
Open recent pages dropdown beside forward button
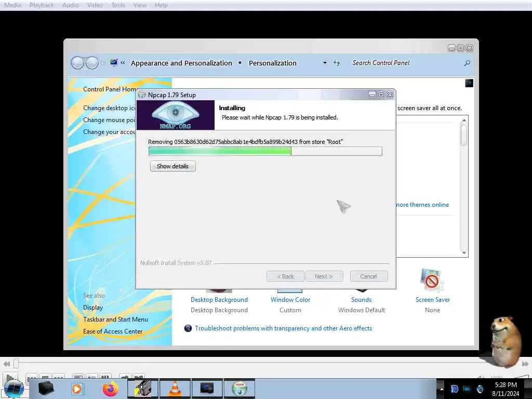[102, 63]
